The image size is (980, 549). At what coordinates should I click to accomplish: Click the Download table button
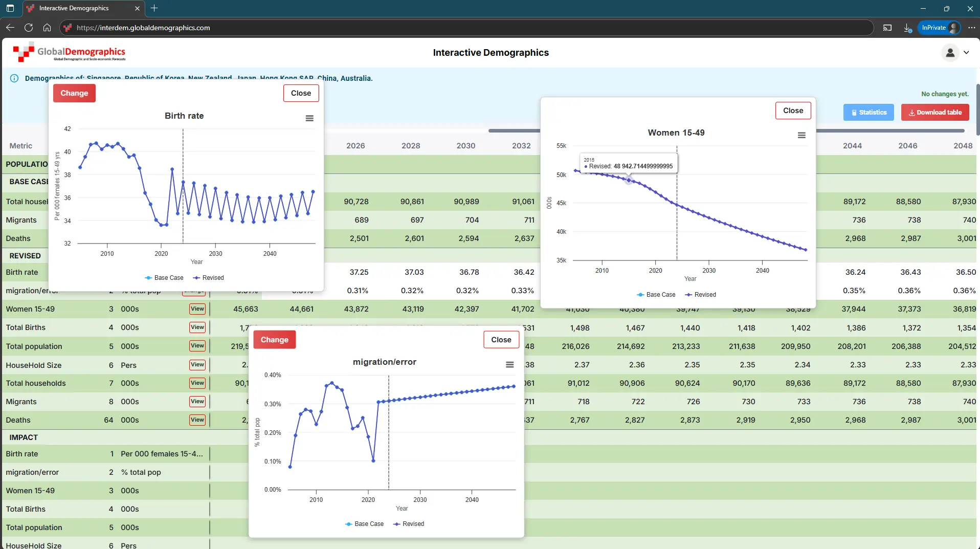pos(934,113)
